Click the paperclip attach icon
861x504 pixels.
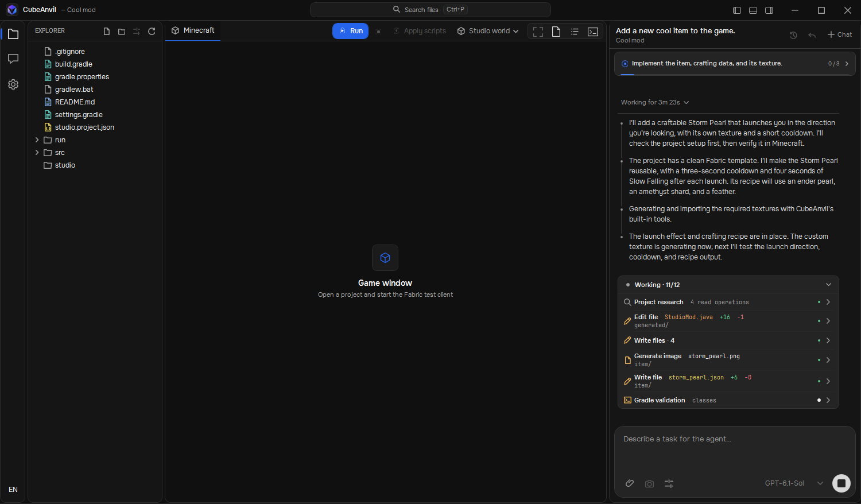[630, 483]
